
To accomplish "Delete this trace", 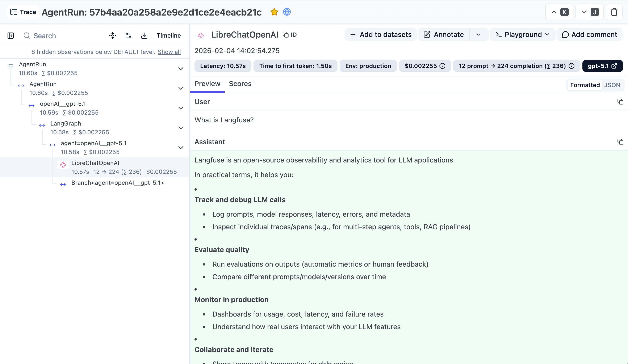I will tap(614, 12).
